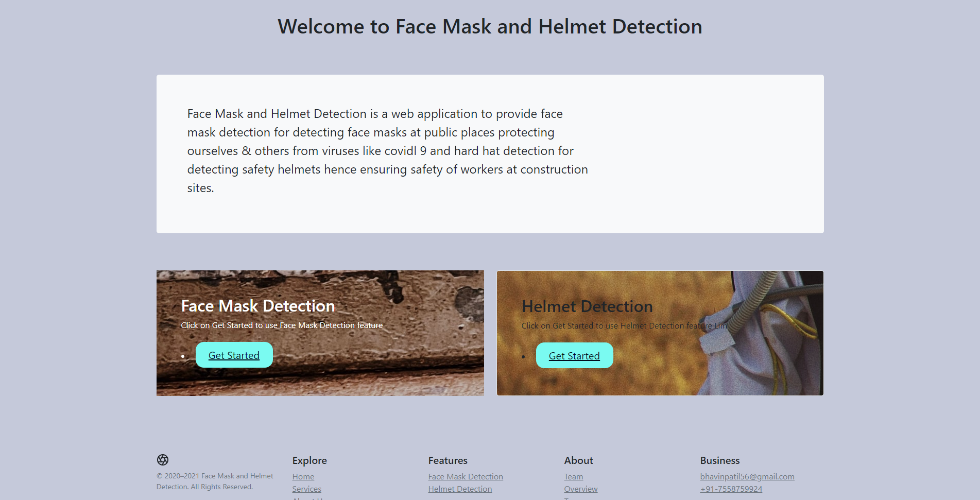
Task: Click the Business footer heading
Action: coord(720,460)
